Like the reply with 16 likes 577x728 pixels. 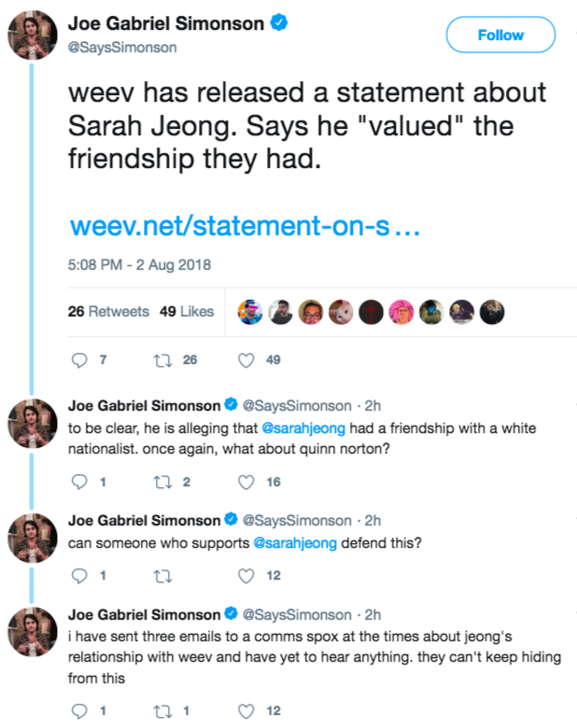[246, 483]
